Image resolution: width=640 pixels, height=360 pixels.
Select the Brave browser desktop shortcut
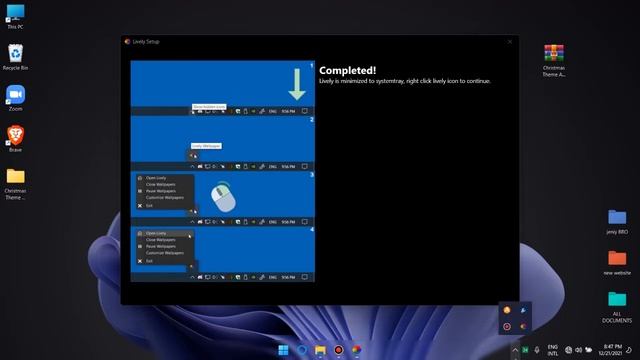tap(16, 139)
